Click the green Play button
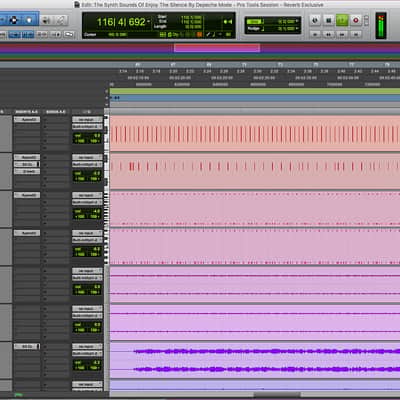Screen dimensions: 400x400 click(342, 20)
